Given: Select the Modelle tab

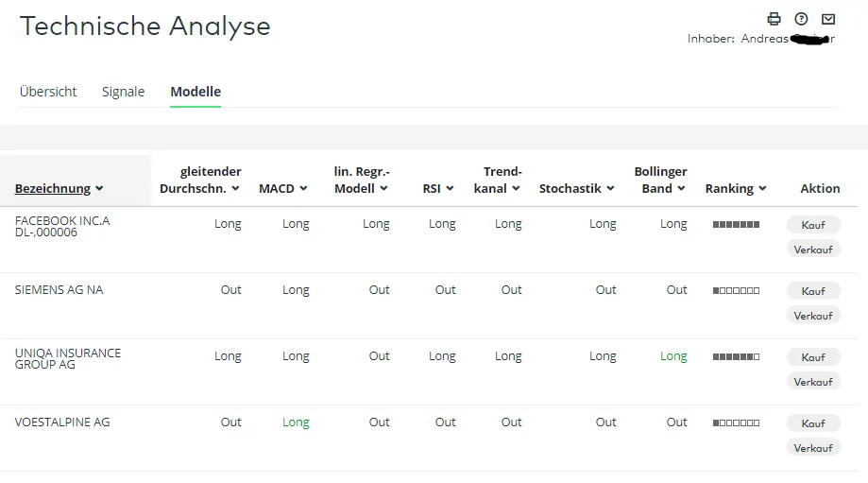Looking at the screenshot, I should click(196, 92).
